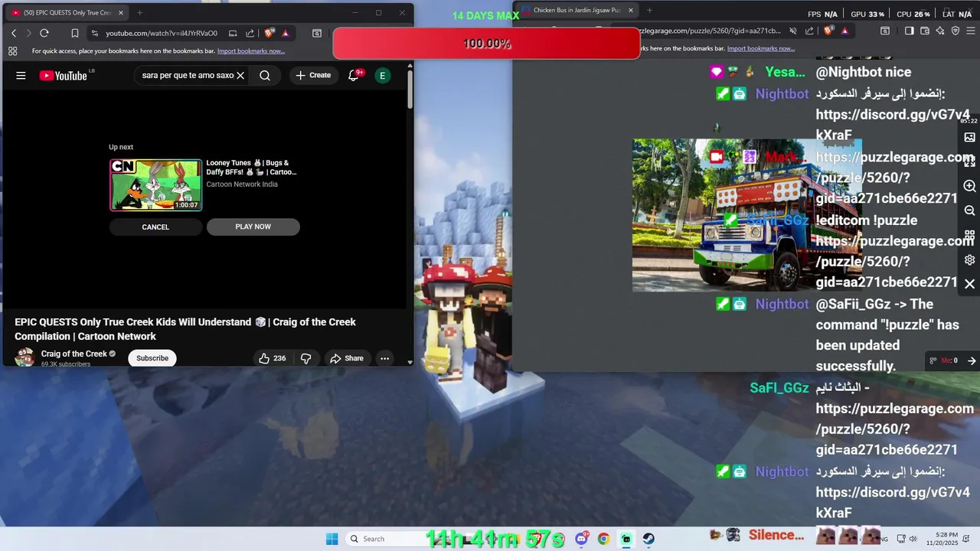Open the YouTube hamburger guide menu

21,76
